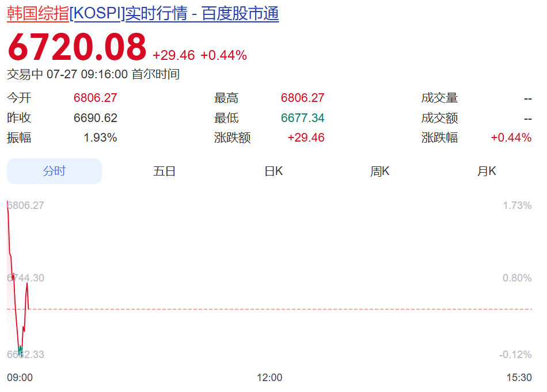The width and height of the screenshot is (547, 392).
Task: Click the 涨跌额 value +29.46
Action: point(306,138)
